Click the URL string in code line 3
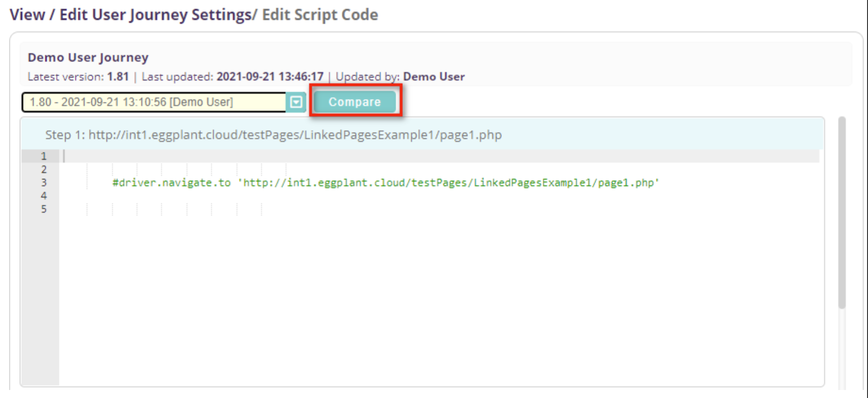The image size is (868, 398). click(448, 182)
